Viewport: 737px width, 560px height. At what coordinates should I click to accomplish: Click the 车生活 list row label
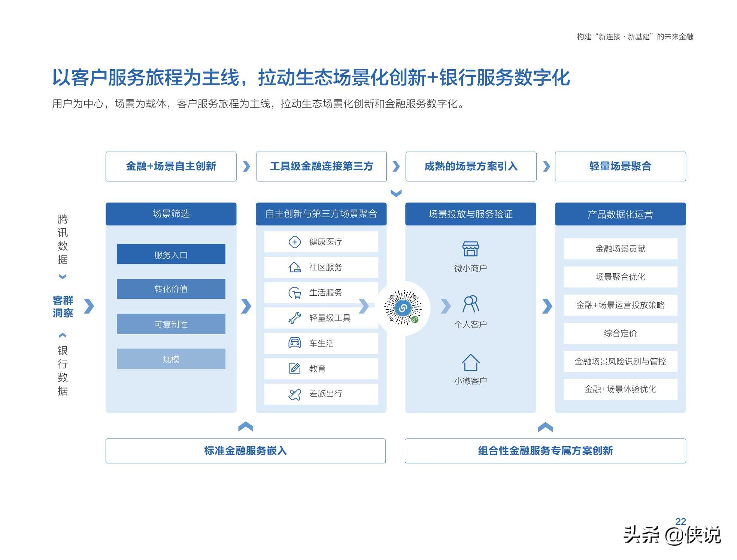[x=321, y=343]
